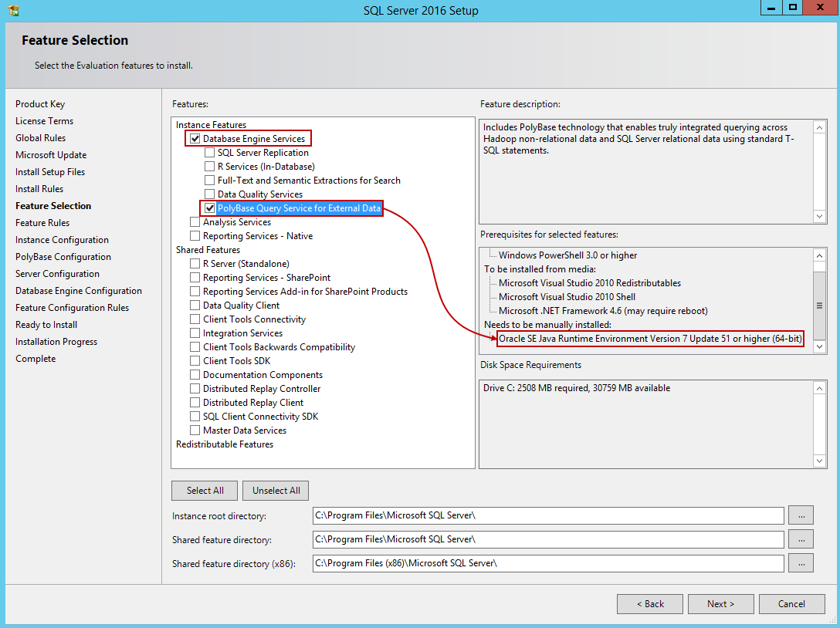Select Microsoft Visual Studio 2010 Shell prerequisite
Viewport: 840px width, 628px height.
[x=567, y=297]
